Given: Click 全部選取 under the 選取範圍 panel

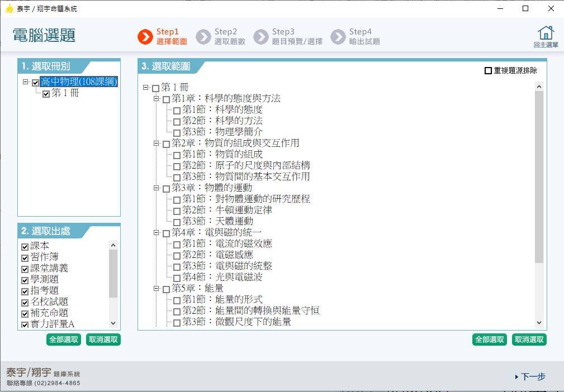Looking at the screenshot, I should coord(490,340).
